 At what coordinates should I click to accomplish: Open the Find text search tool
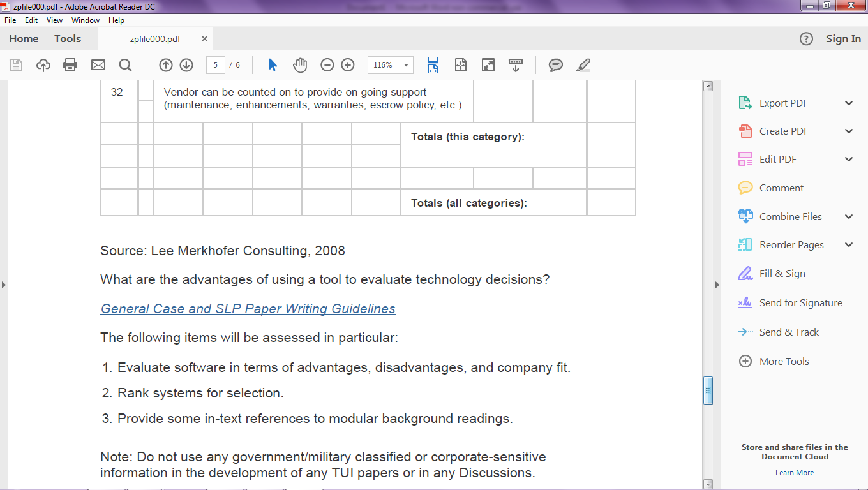click(125, 65)
